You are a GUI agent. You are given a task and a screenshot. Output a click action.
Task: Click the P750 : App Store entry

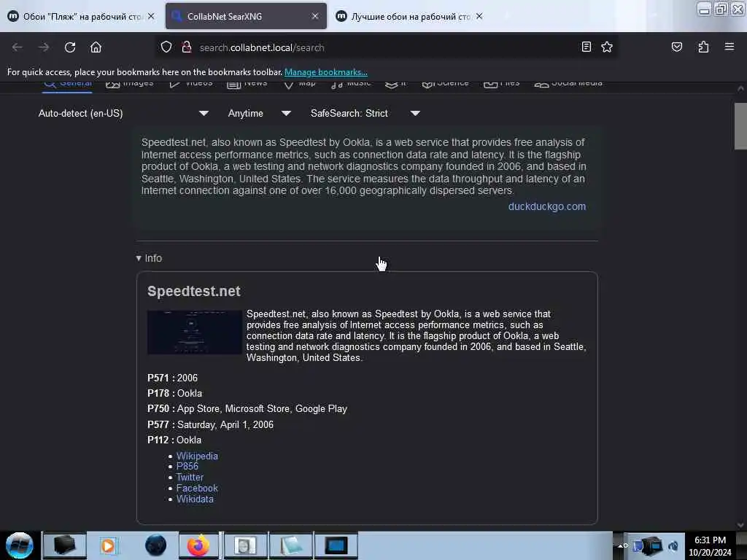pos(247,408)
